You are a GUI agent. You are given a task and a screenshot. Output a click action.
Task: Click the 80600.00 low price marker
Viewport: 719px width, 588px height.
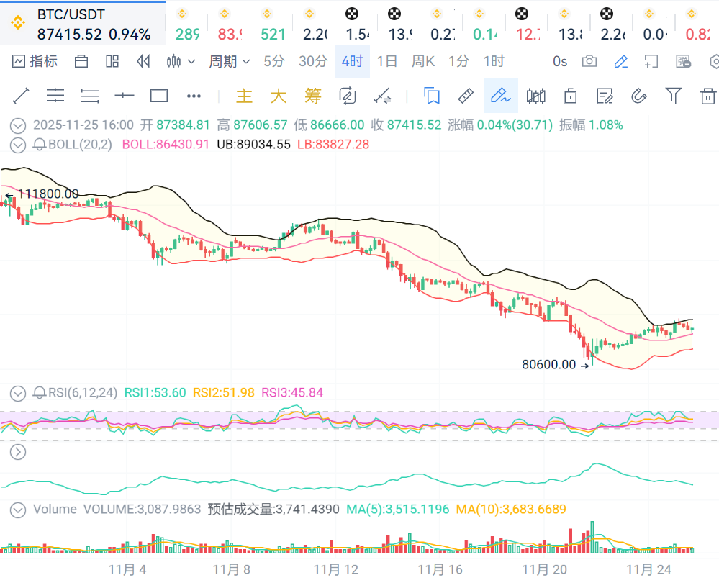click(549, 365)
